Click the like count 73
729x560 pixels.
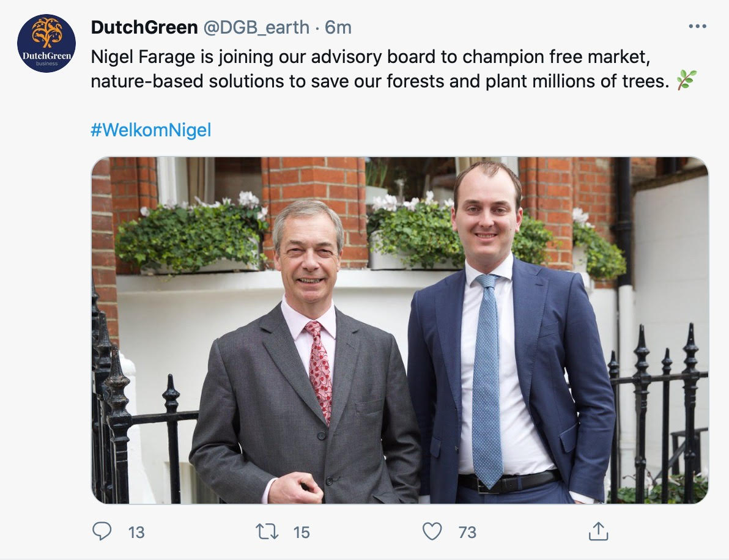coord(467,532)
